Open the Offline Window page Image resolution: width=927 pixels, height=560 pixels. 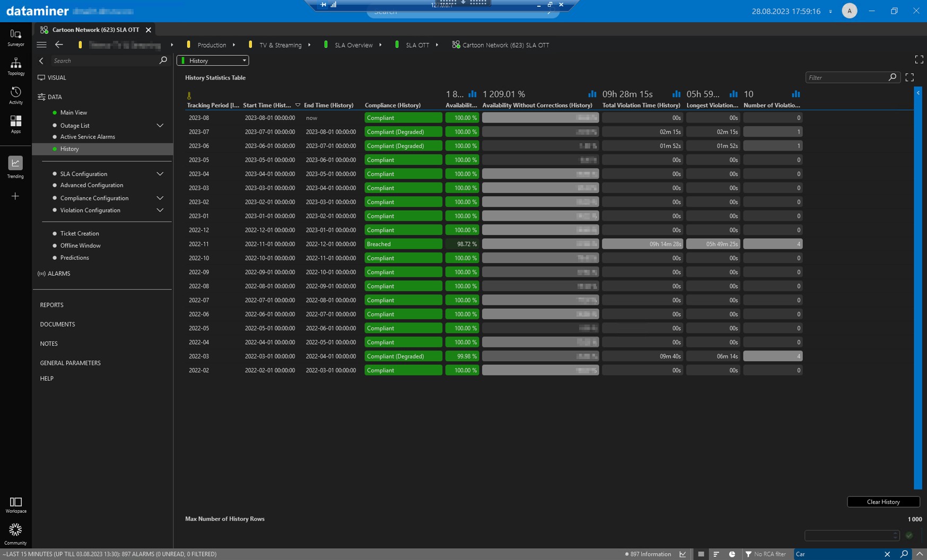pos(81,246)
